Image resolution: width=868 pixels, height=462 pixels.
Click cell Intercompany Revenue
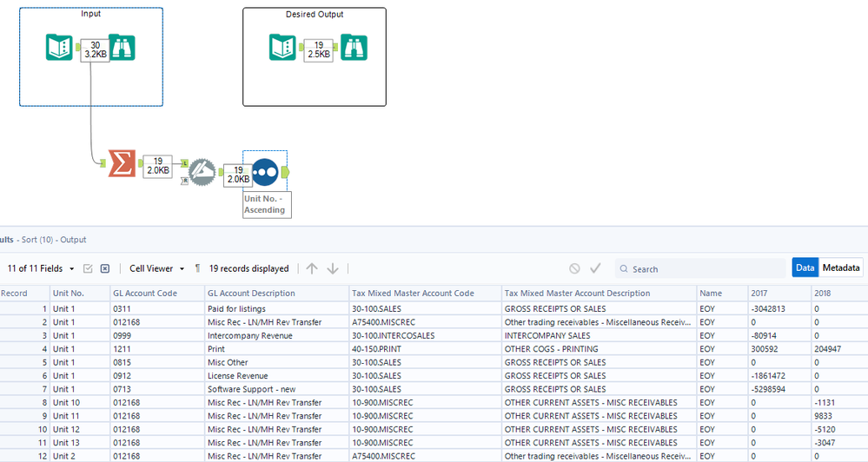277,335
